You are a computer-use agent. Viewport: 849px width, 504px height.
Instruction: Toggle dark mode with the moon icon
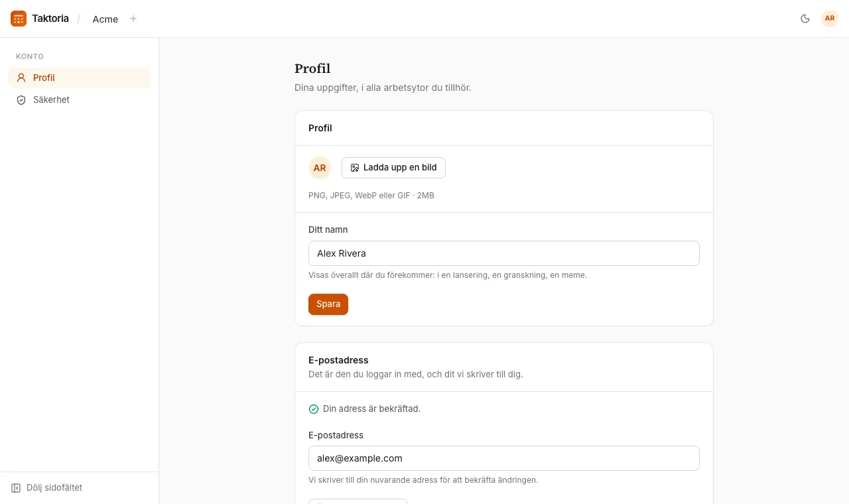pos(805,19)
